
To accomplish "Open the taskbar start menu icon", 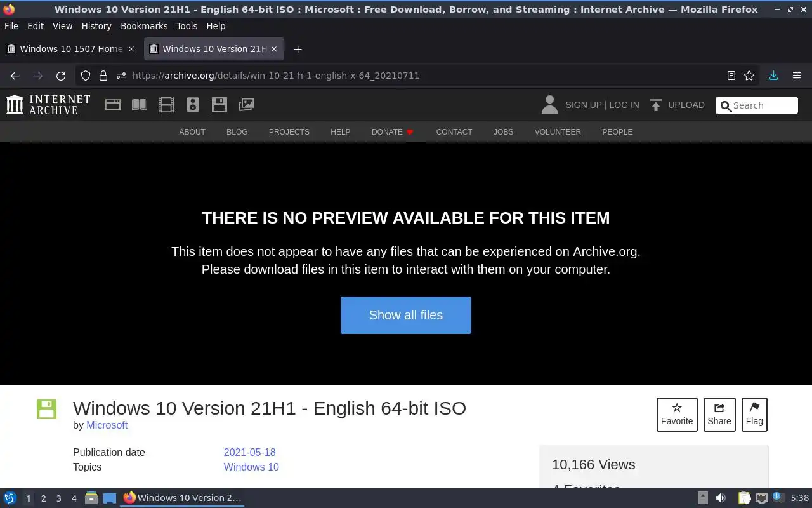I will (10, 498).
